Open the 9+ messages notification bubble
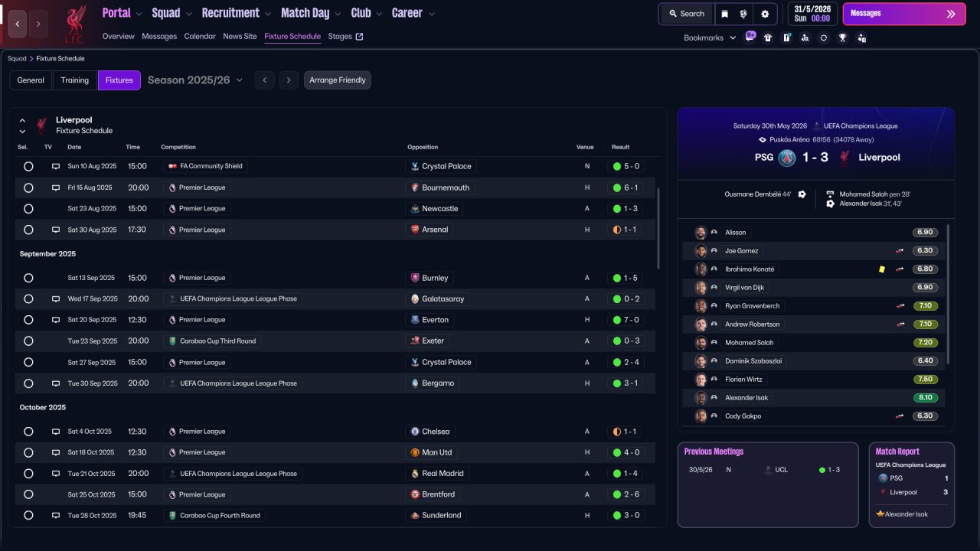The image size is (980, 551). pos(750,36)
